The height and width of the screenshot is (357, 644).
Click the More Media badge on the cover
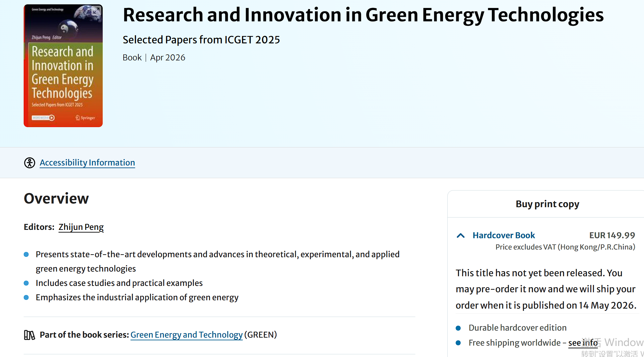pos(43,118)
